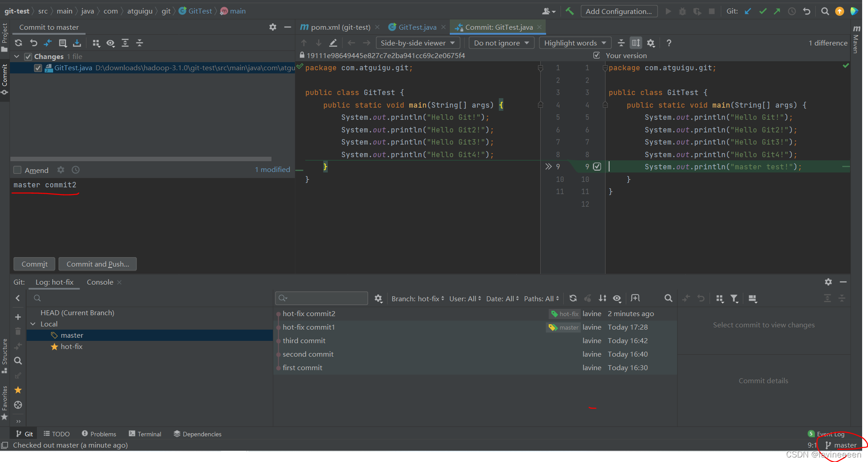Select hot-fix commit2 log entry
The height and width of the screenshot is (462, 868).
click(x=475, y=313)
